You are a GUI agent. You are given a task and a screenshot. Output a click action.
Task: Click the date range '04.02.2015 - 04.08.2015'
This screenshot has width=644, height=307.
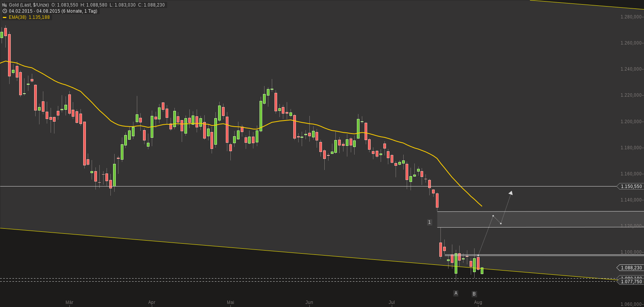pyautogui.click(x=34, y=11)
